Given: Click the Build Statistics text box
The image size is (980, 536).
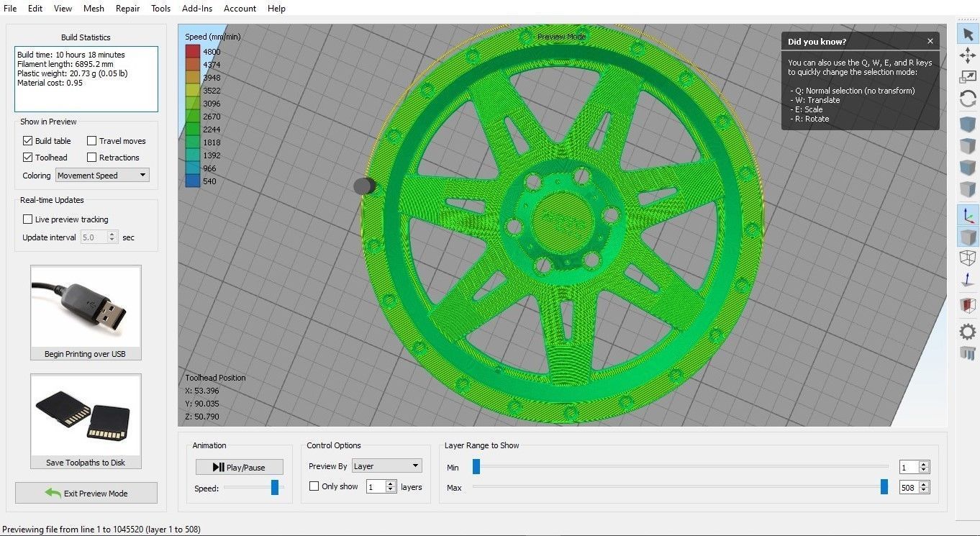Looking at the screenshot, I should pos(86,79).
